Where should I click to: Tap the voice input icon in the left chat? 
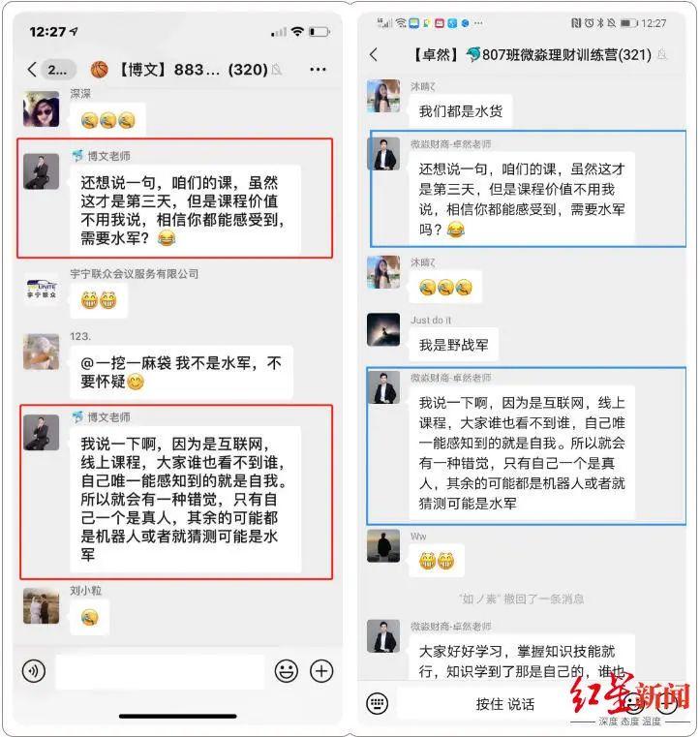pos(34,671)
